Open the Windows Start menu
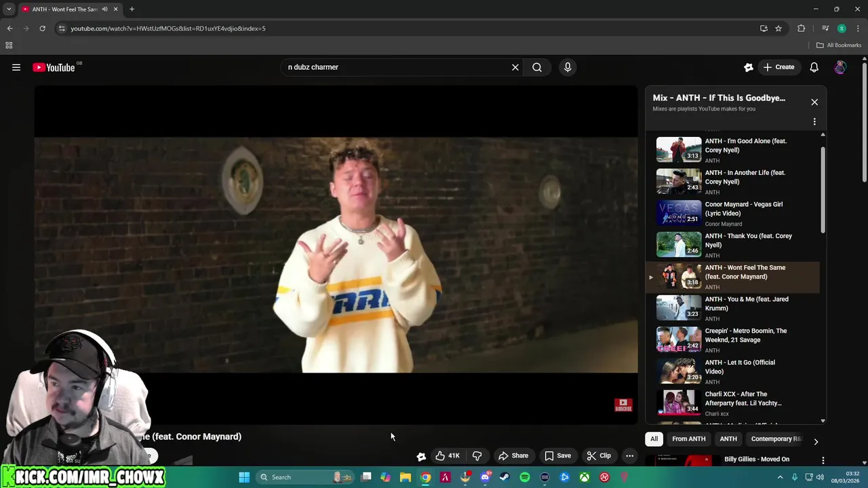Image resolution: width=868 pixels, height=488 pixels. click(x=244, y=477)
